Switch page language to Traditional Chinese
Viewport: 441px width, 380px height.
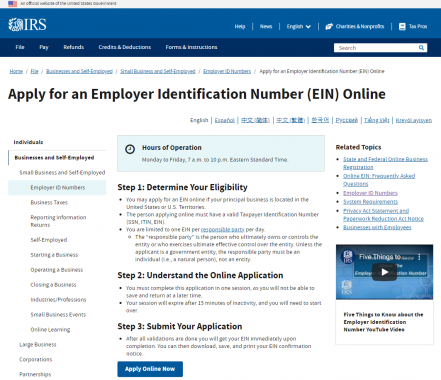[290, 120]
